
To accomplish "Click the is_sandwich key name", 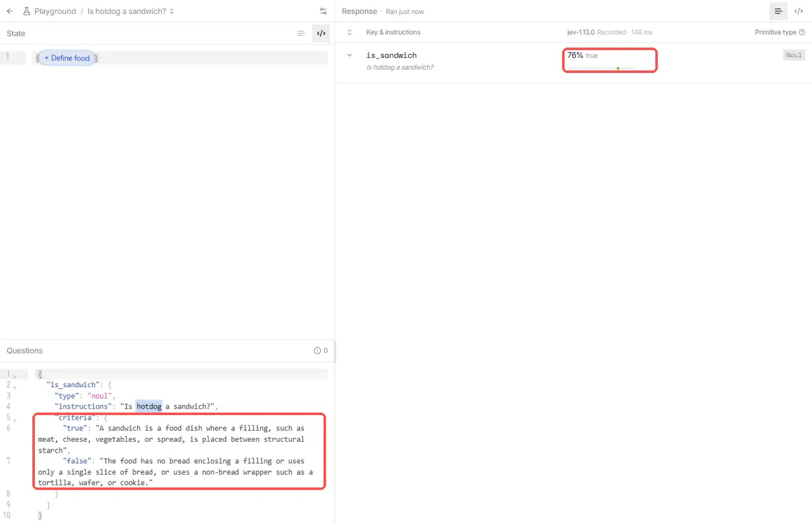I will click(391, 56).
